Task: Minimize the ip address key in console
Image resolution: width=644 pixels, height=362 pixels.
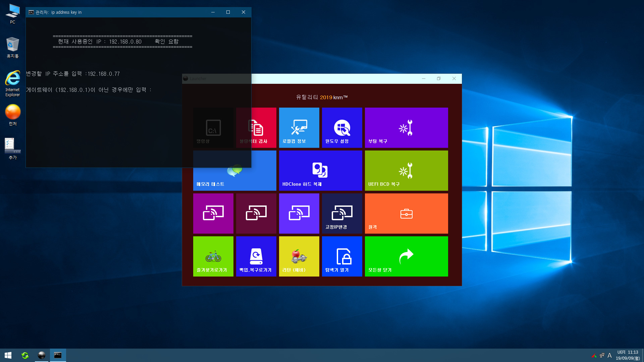Action: point(213,12)
